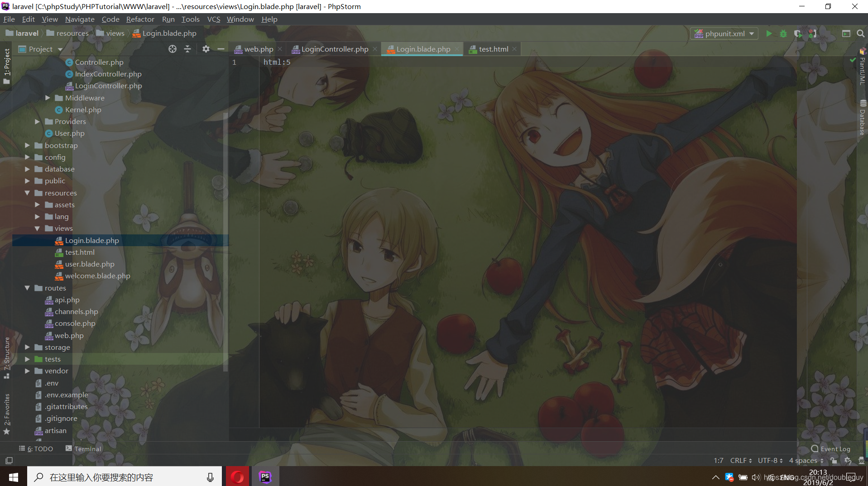Change CRLF line separator
This screenshot has width=868, height=486.
741,461
